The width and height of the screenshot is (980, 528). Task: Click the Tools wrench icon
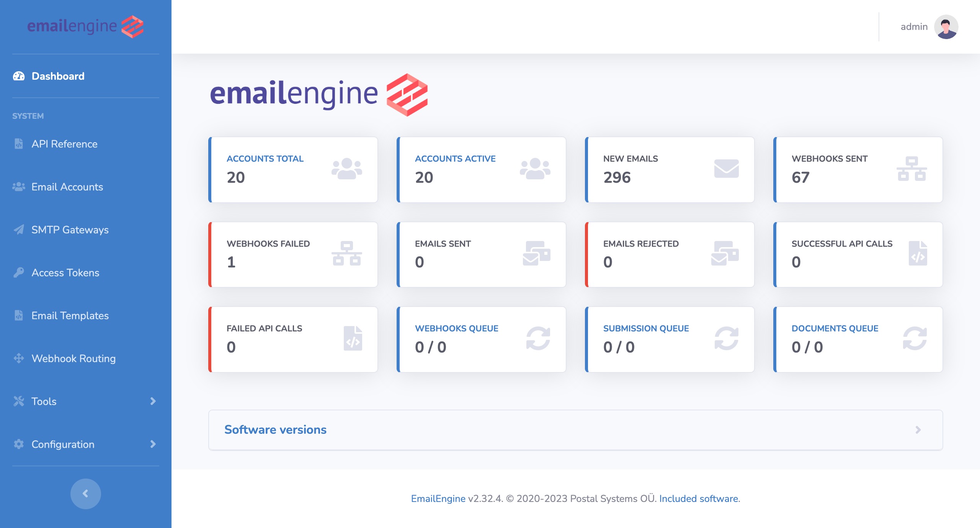pyautogui.click(x=19, y=401)
